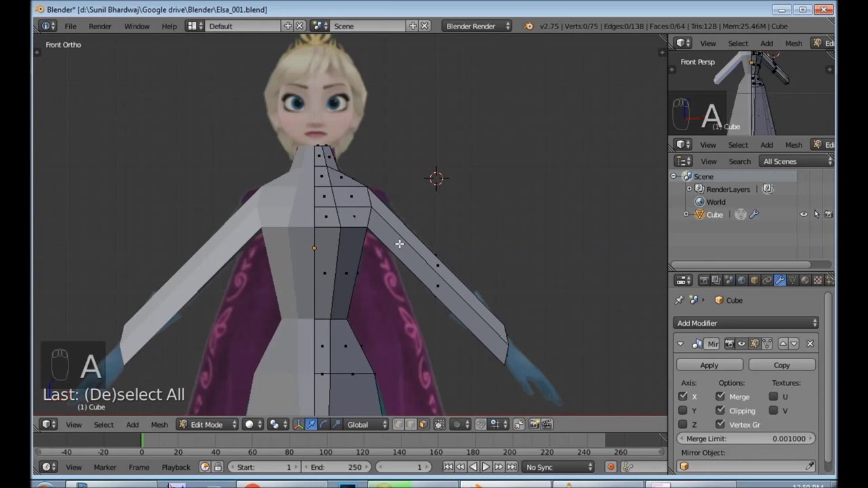Open the Material sphere tab in Properties
Screen dimensions: 868x488
pyautogui.click(x=805, y=280)
